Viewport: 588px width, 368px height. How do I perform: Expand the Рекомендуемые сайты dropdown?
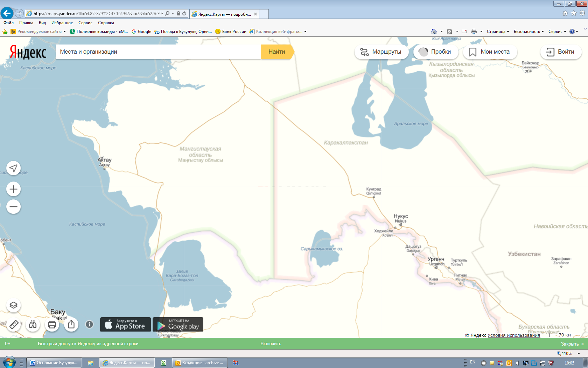point(64,32)
